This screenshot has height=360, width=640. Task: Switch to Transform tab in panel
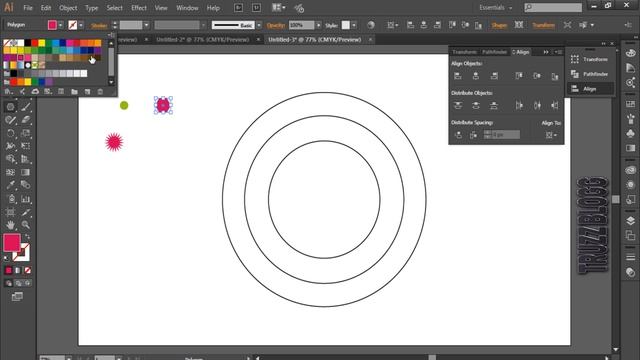[464, 52]
